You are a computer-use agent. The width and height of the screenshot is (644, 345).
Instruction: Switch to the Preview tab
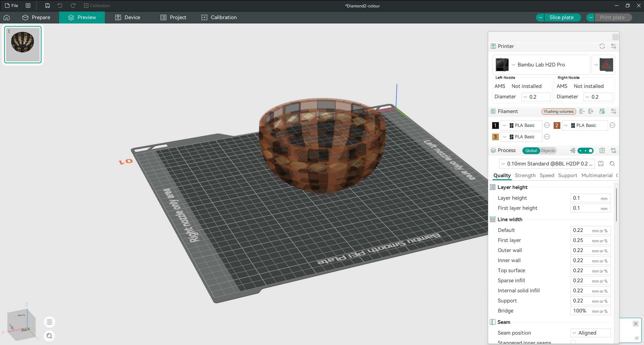pos(82,17)
